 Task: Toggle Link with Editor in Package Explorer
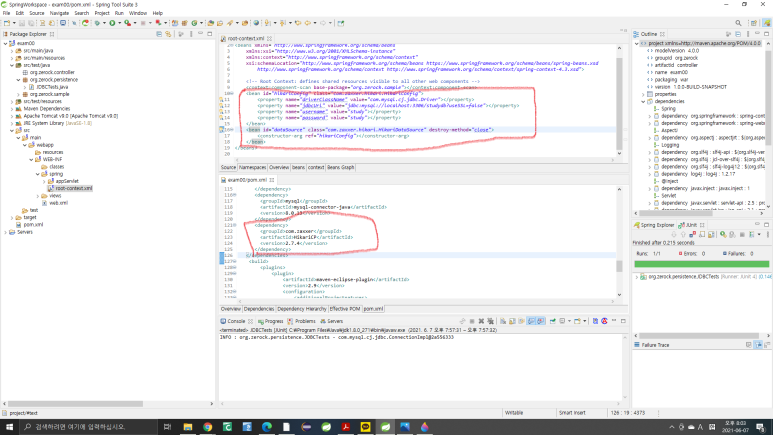tap(168, 34)
